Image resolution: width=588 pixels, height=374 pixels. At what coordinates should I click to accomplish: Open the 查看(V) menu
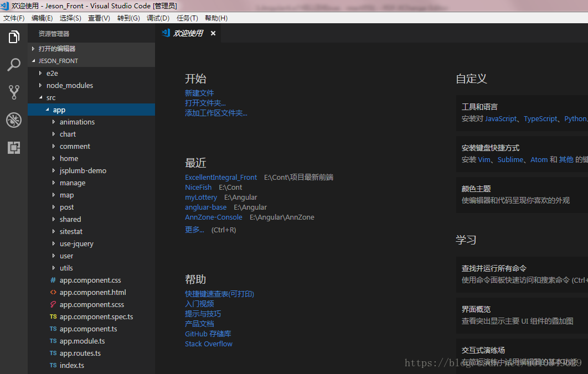(x=99, y=18)
